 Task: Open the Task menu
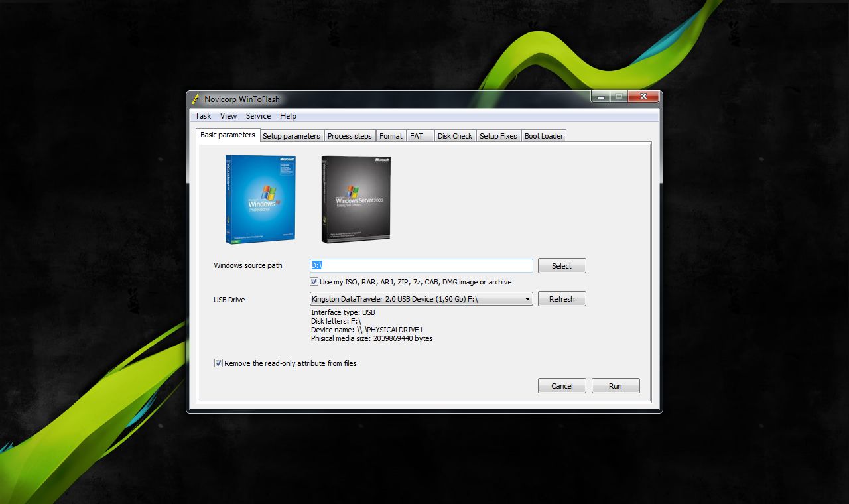coord(203,116)
